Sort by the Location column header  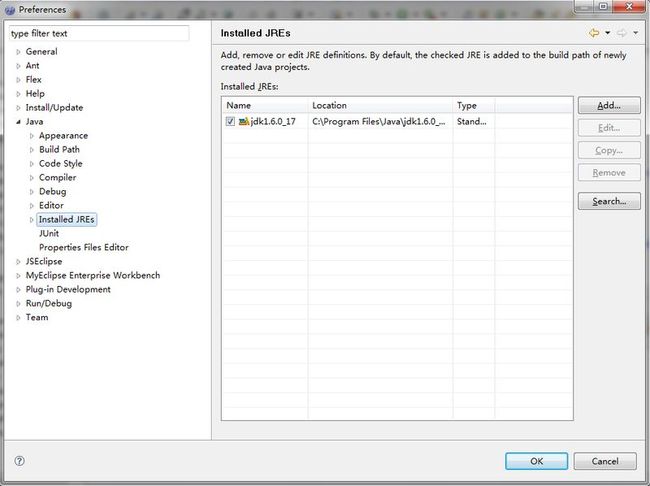click(381, 105)
